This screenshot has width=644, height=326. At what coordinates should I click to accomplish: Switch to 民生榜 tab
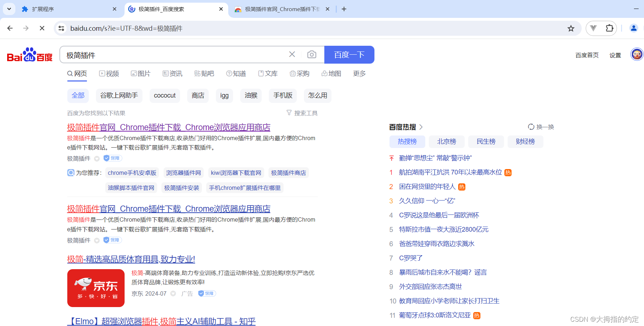(x=486, y=142)
